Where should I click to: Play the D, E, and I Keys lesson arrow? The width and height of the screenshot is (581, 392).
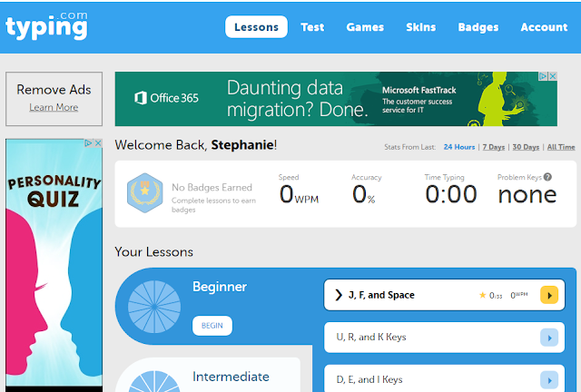coord(549,380)
